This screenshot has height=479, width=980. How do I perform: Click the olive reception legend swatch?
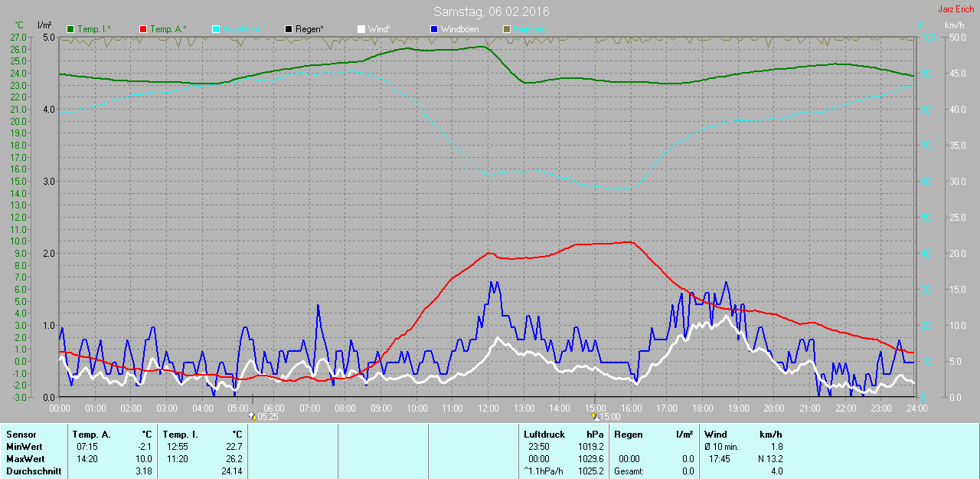[506, 29]
